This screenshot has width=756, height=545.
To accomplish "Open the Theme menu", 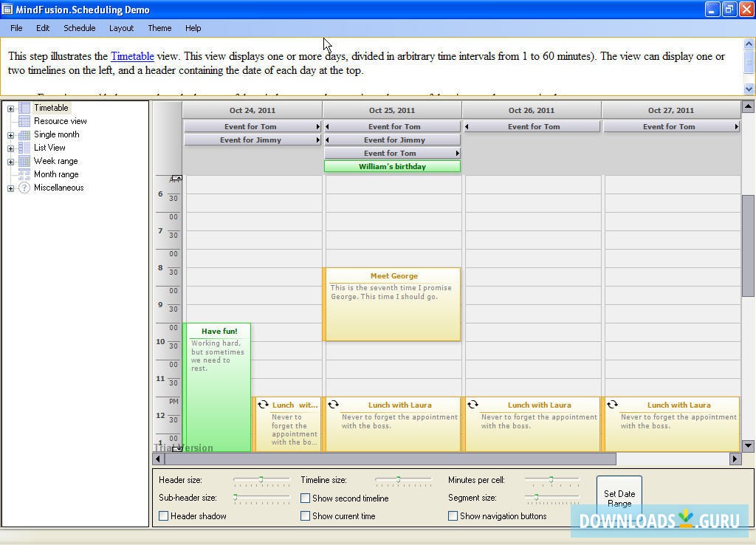I will coord(159,28).
